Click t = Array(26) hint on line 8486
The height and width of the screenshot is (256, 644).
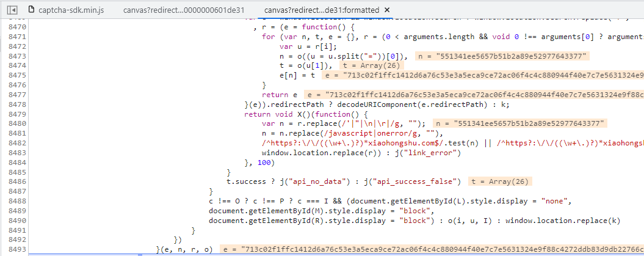tap(500, 181)
